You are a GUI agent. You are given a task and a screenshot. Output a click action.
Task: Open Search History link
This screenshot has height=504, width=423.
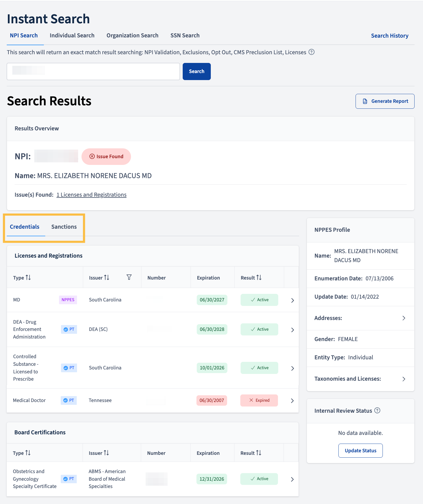click(x=390, y=36)
